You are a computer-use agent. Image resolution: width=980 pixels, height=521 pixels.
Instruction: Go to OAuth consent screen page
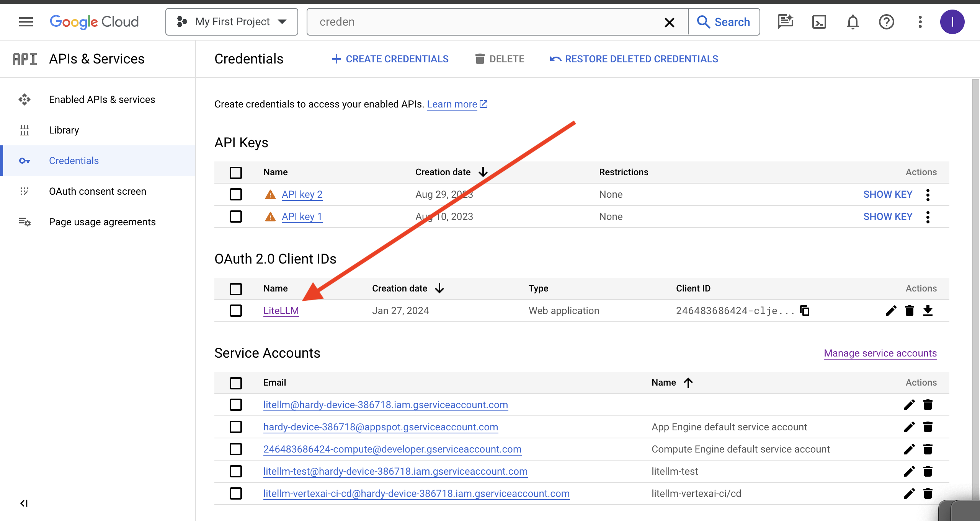point(97,191)
